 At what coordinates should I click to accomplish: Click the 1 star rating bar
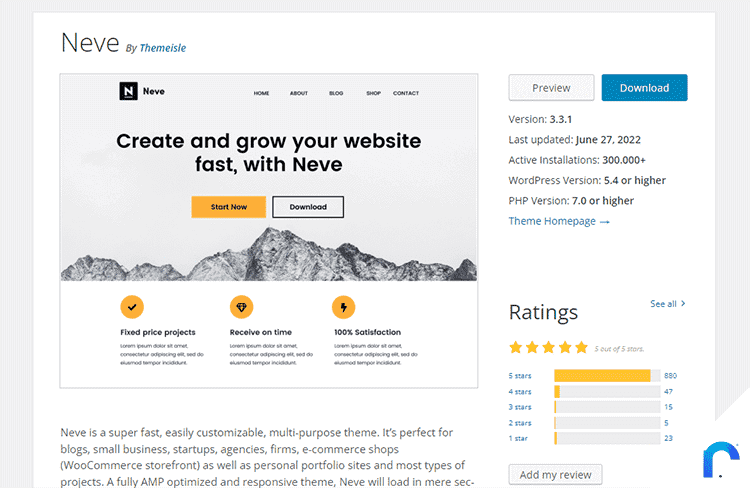607,438
